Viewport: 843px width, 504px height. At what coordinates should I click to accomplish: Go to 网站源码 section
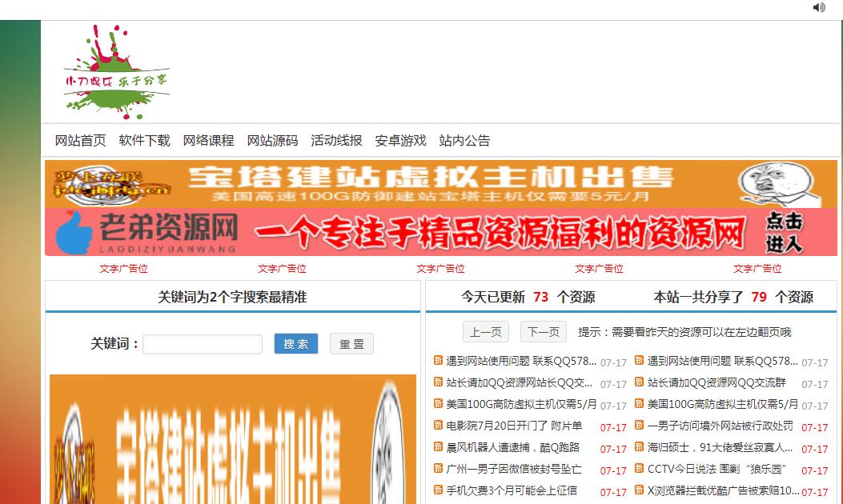(x=272, y=141)
